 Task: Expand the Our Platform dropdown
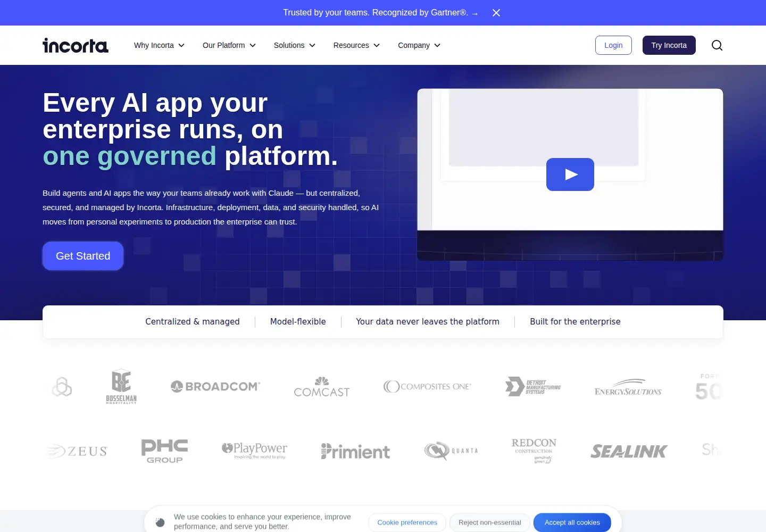229,45
